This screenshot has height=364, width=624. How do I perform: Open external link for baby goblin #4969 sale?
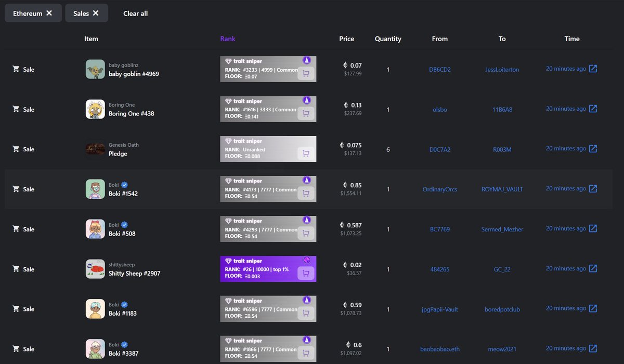point(593,69)
